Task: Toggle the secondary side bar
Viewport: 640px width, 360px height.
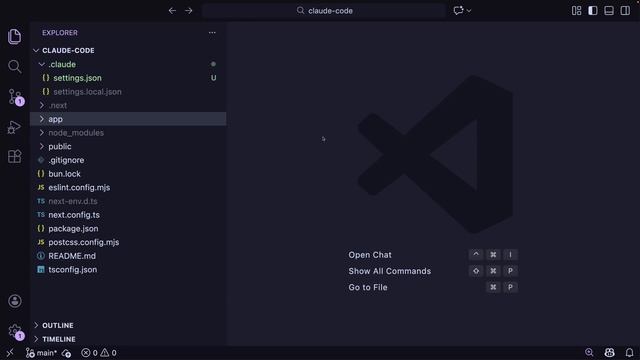Action: coord(625,11)
